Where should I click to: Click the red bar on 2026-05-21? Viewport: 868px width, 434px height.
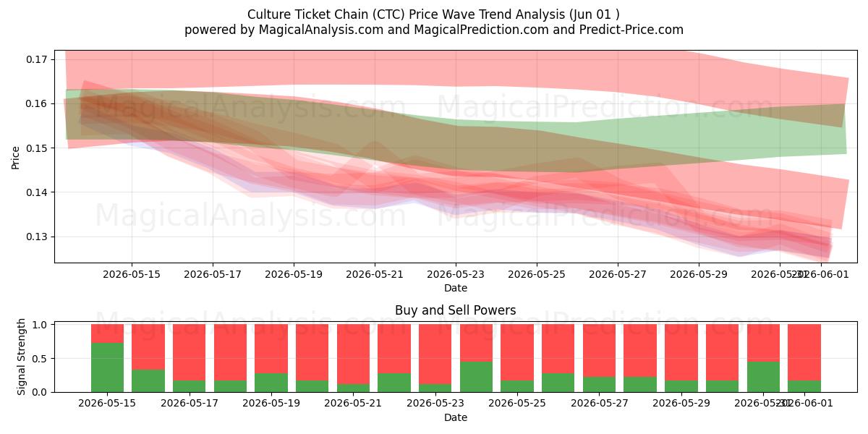[353, 354]
